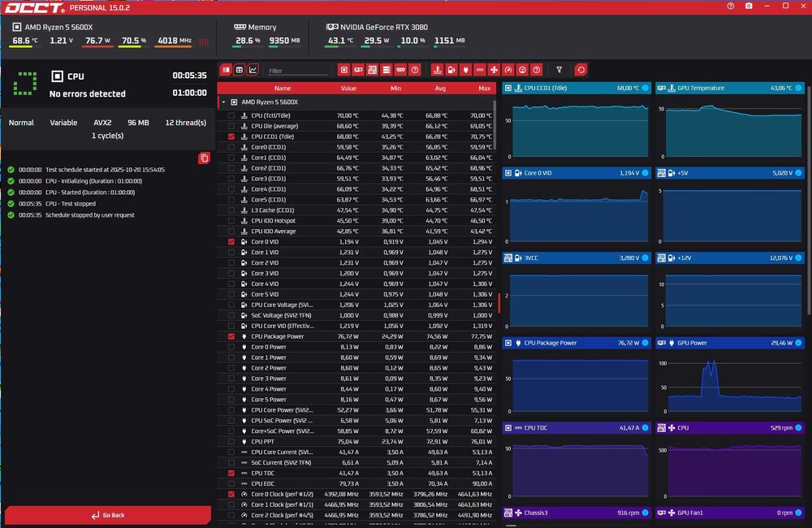Select the 'CPU - Test stopped' log entry

click(x=71, y=204)
